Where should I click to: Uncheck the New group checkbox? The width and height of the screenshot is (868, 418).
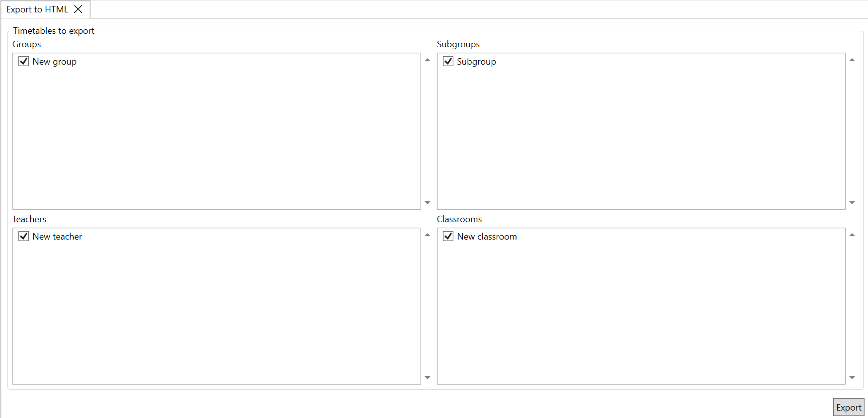pyautogui.click(x=23, y=61)
